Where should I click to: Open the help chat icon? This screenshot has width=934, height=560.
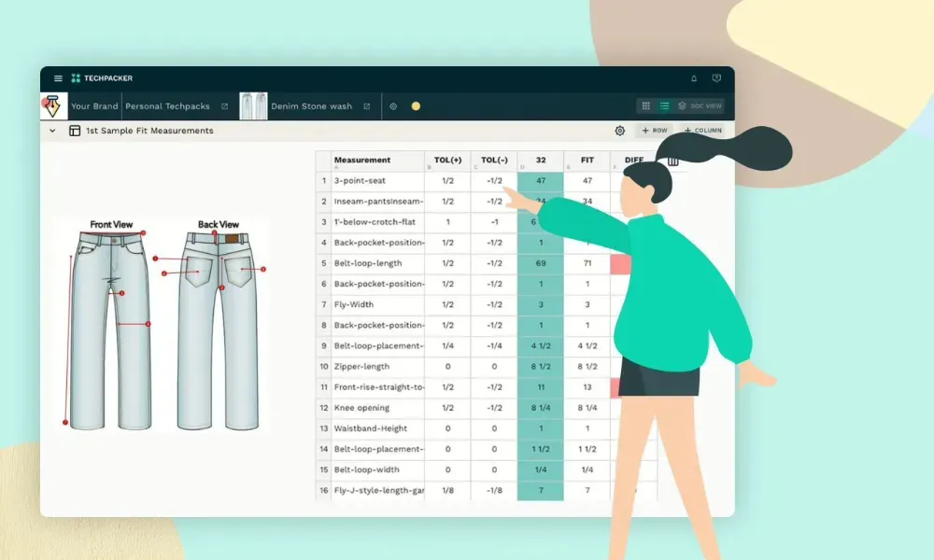[716, 78]
